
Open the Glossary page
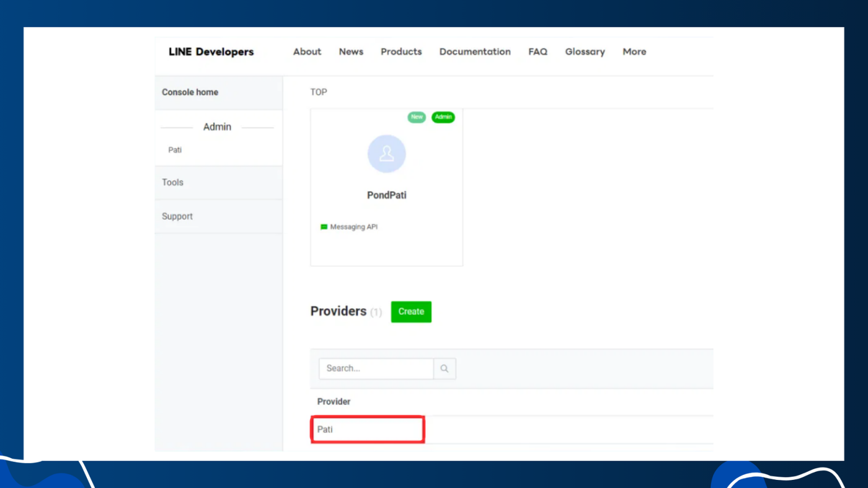pyautogui.click(x=585, y=52)
